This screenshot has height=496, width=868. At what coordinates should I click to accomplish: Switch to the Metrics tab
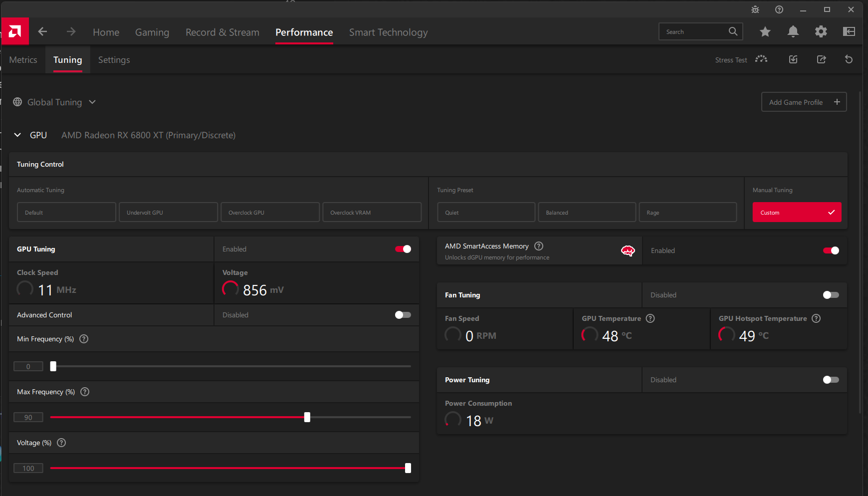23,60
